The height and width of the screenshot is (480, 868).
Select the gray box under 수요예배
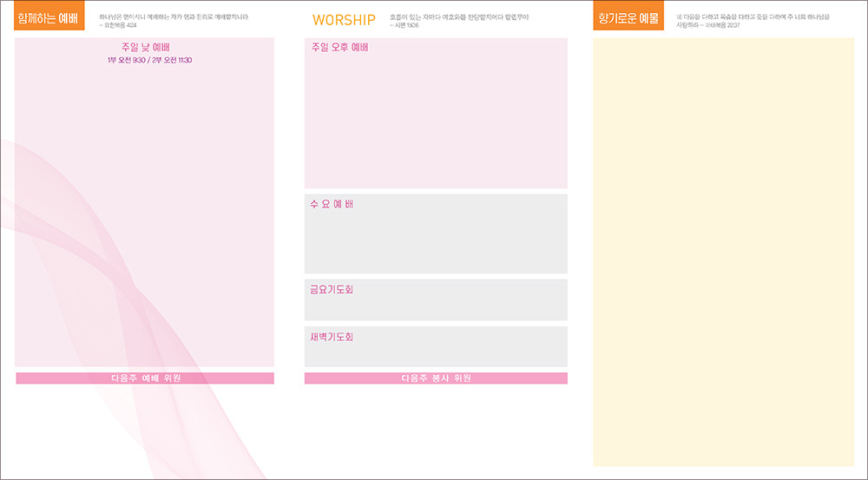click(436, 245)
